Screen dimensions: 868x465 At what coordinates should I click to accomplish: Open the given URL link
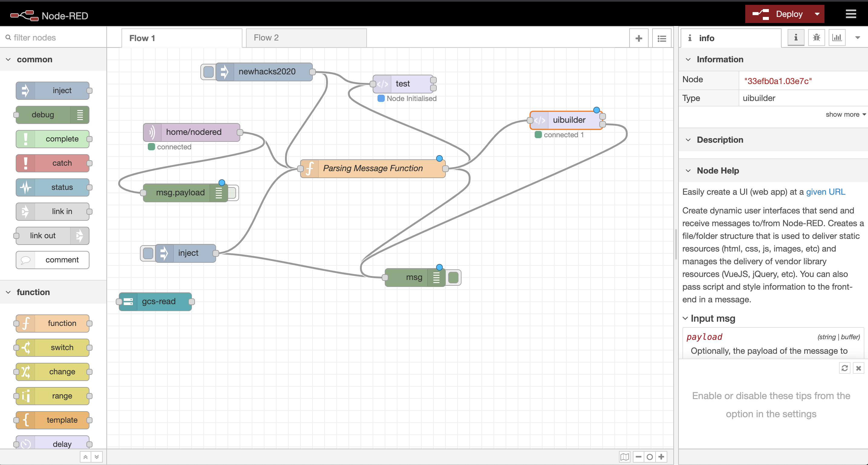(826, 192)
